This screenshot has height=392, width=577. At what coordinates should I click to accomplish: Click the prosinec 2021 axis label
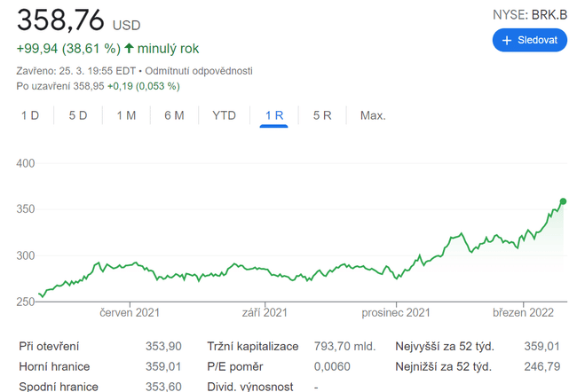click(x=396, y=312)
